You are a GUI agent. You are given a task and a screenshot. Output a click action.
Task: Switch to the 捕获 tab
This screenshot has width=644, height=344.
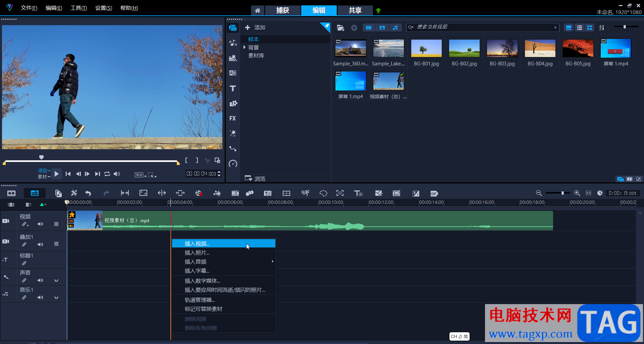pyautogui.click(x=282, y=10)
